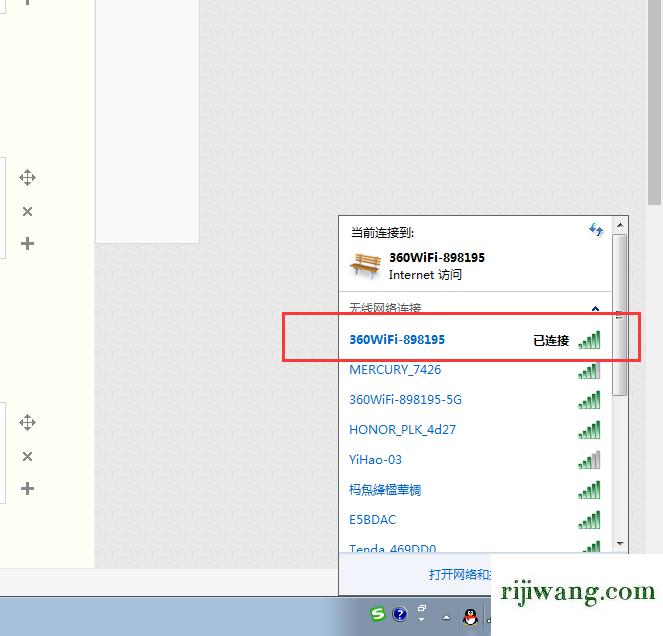This screenshot has width=663, height=636.
Task: Click the bold 360WiFi-898195 current connection name
Action: [437, 258]
